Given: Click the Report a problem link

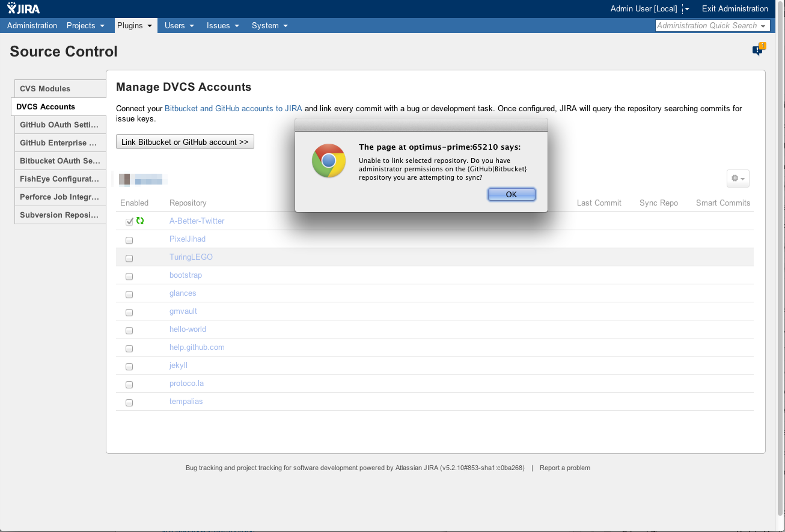Looking at the screenshot, I should tap(565, 468).
